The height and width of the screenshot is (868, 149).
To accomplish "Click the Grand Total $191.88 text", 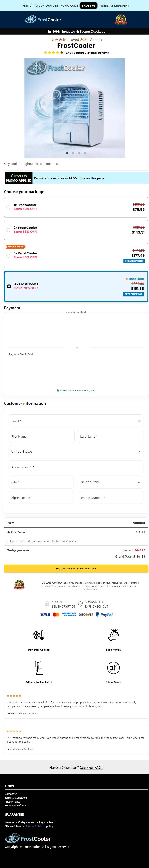I will pos(130,557).
